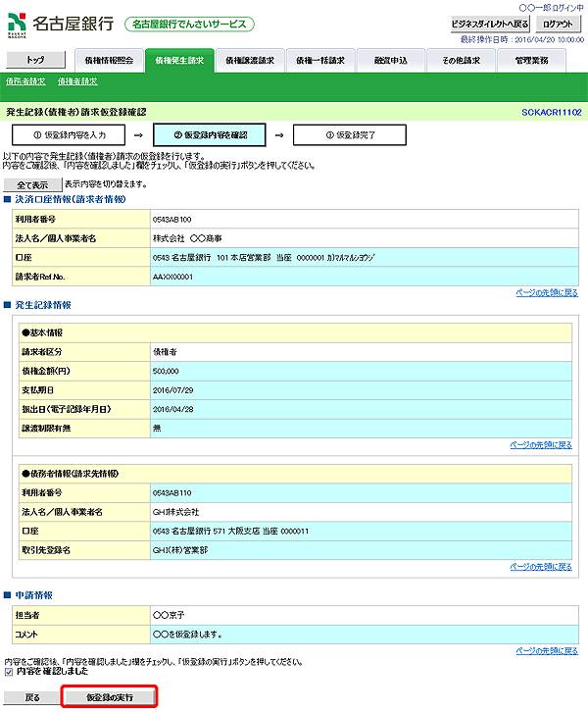Click the 請求者区分 value 債権者
Viewport: 588px width, 713px height.
coord(165,352)
